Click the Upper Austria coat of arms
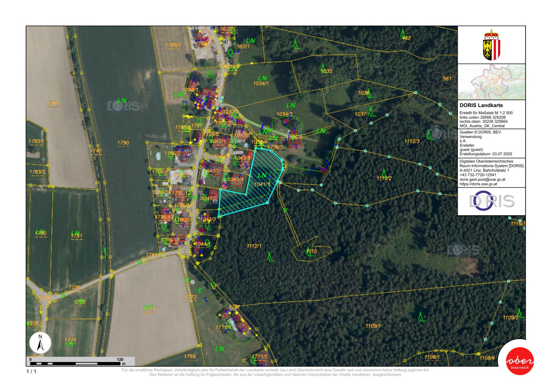The image size is (554, 392). coord(492,45)
